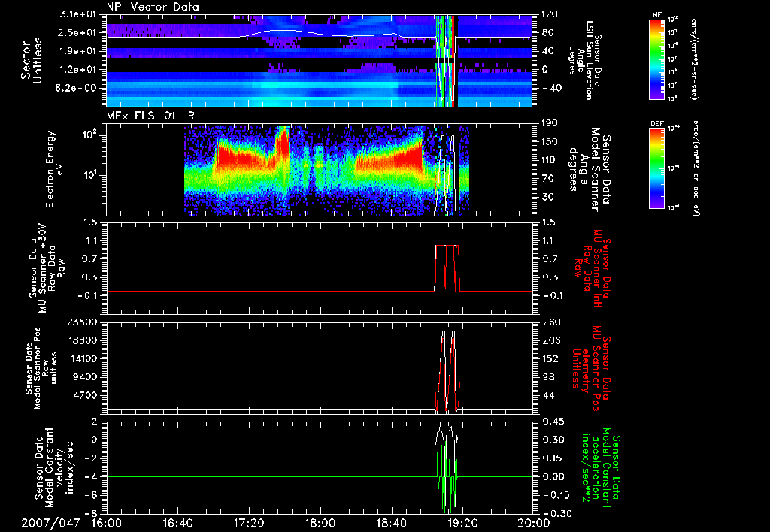Click the 19:20 time axis label
Screen dimensions: 770x532
point(462,523)
